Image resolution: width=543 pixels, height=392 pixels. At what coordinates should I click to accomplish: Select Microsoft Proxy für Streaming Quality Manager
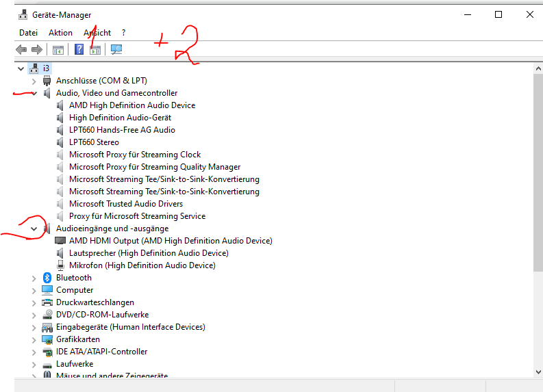pos(155,167)
